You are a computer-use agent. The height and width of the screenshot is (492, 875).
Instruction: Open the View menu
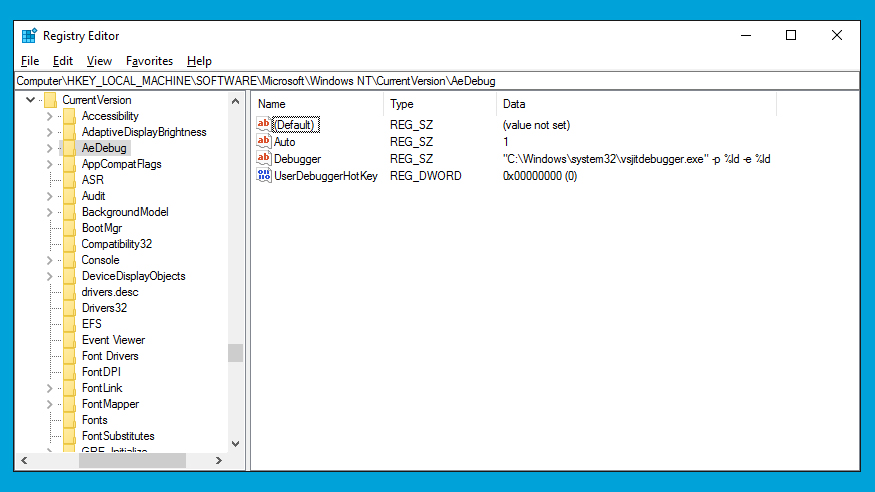(99, 61)
